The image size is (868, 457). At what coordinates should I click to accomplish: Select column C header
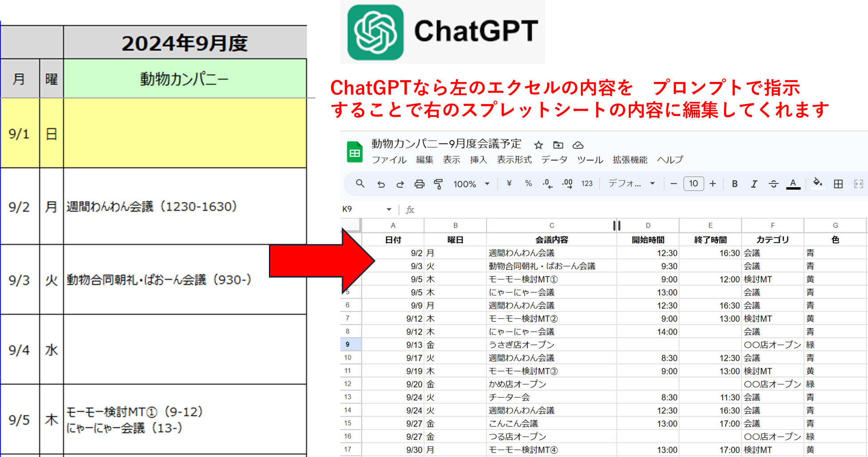552,225
